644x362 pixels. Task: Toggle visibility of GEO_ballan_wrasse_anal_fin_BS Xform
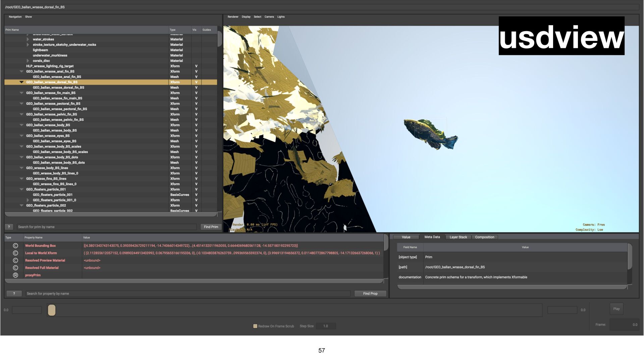point(196,71)
